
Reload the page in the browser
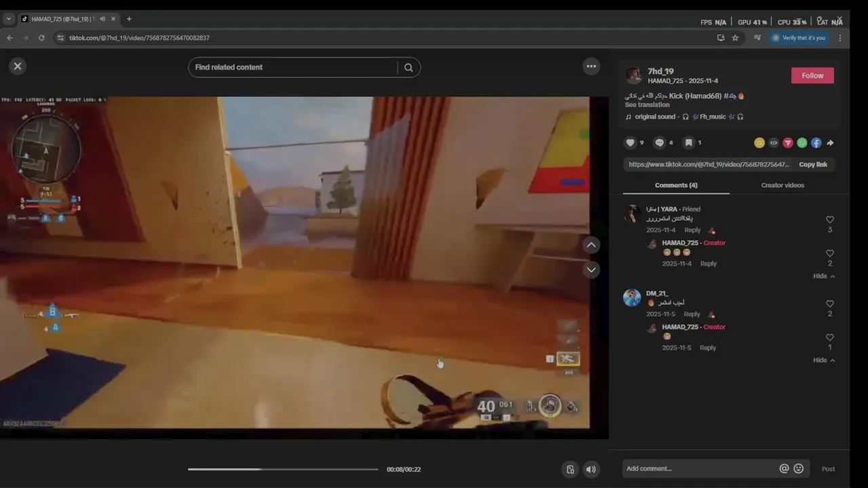pos(41,38)
